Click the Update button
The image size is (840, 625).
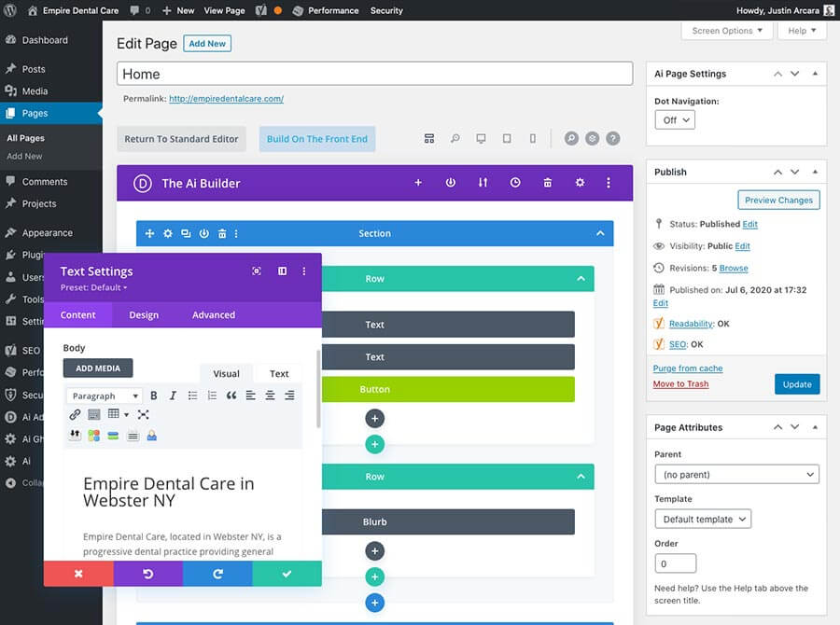pyautogui.click(x=797, y=384)
